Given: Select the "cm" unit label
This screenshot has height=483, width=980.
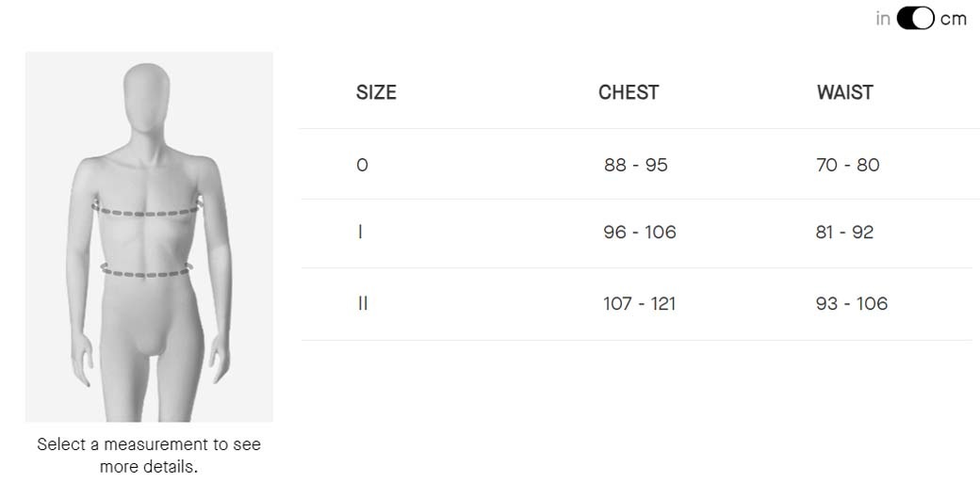Looking at the screenshot, I should (953, 19).
